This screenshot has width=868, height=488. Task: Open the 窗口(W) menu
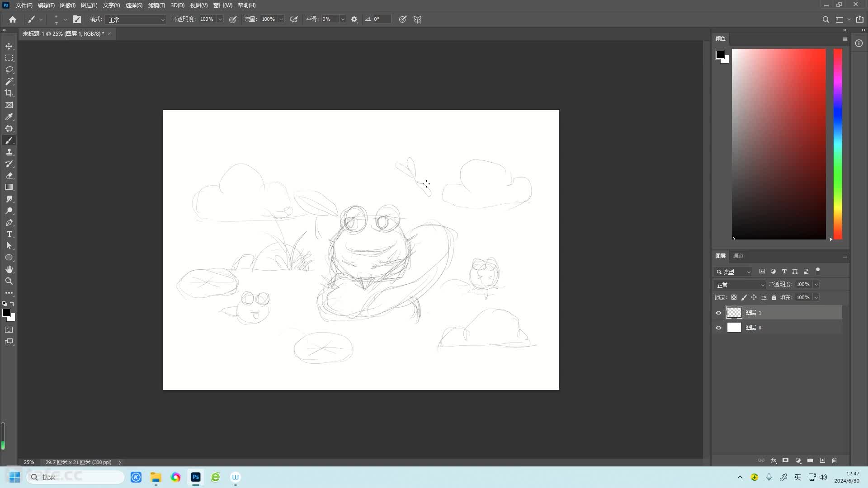point(222,5)
